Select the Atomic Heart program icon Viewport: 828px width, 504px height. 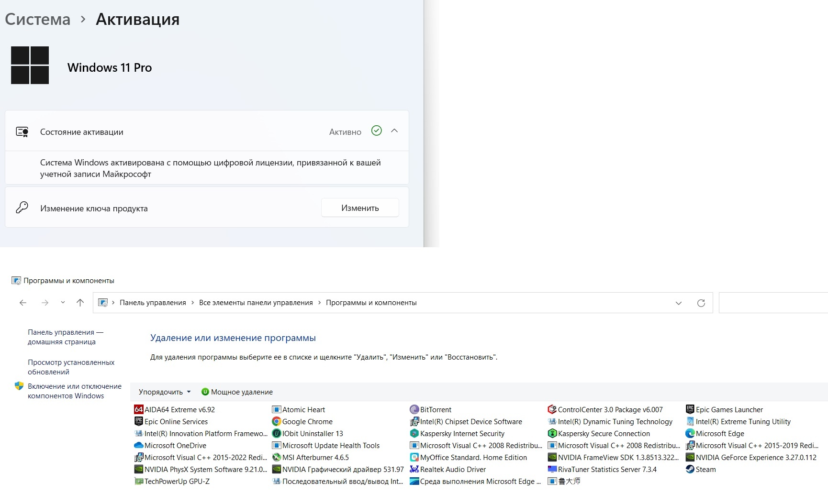(276, 409)
